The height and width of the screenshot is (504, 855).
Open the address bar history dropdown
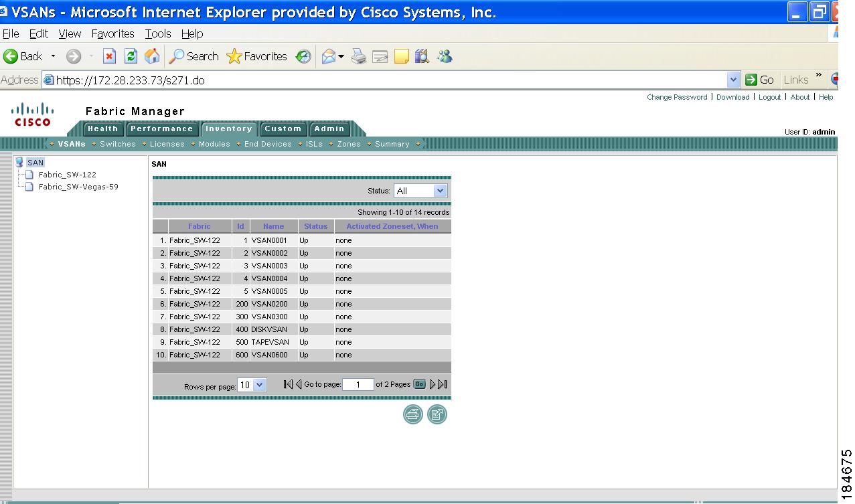point(733,80)
